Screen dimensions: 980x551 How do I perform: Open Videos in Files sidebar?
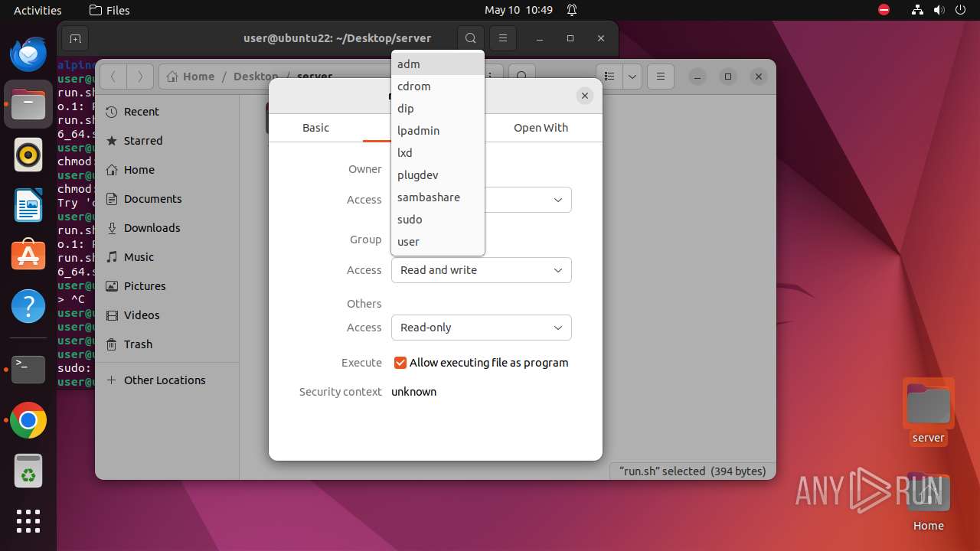pyautogui.click(x=167, y=315)
